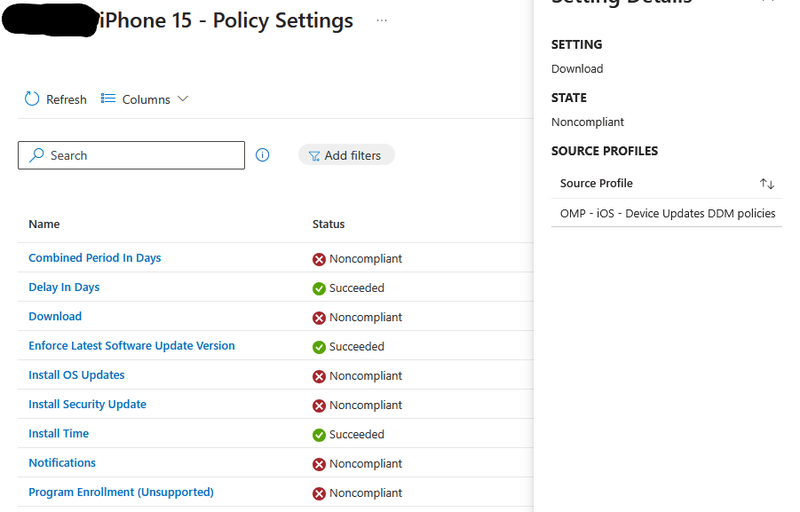Click the Status column header

328,224
